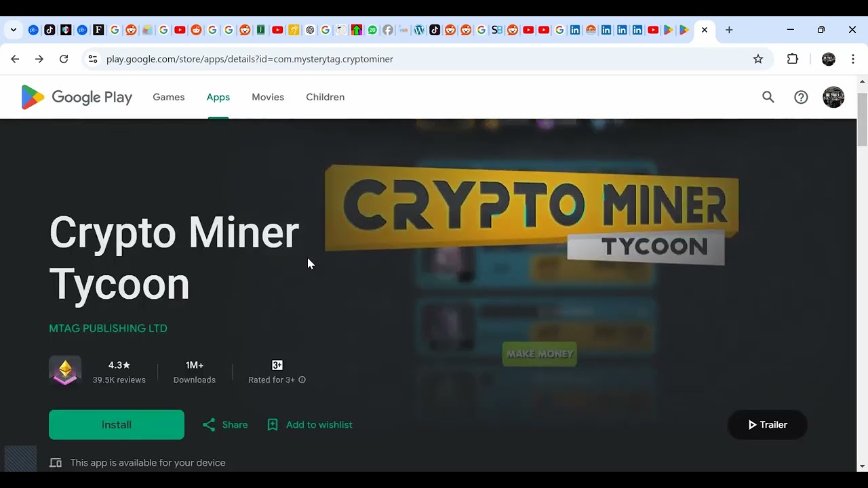Open the Chrome profile avatar
Image resolution: width=868 pixels, height=488 pixels.
(x=829, y=59)
